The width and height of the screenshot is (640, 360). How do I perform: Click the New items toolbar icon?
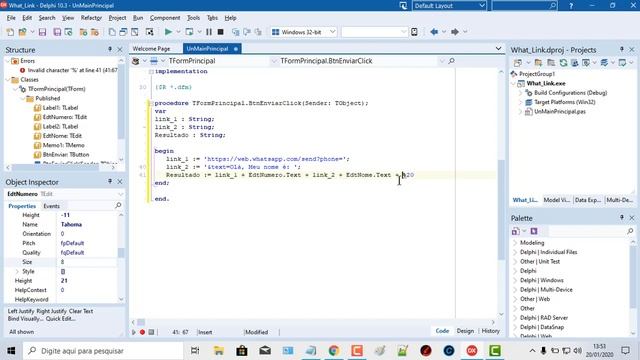coord(10,32)
